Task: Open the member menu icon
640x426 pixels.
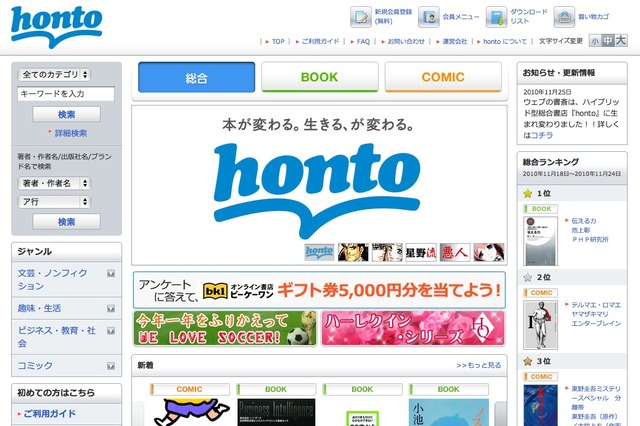Action: click(429, 17)
